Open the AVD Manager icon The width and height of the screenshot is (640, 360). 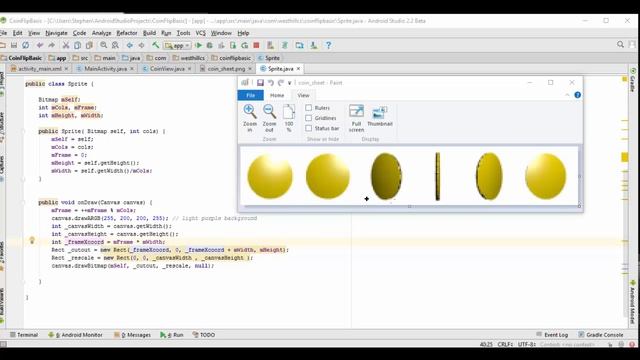point(270,45)
